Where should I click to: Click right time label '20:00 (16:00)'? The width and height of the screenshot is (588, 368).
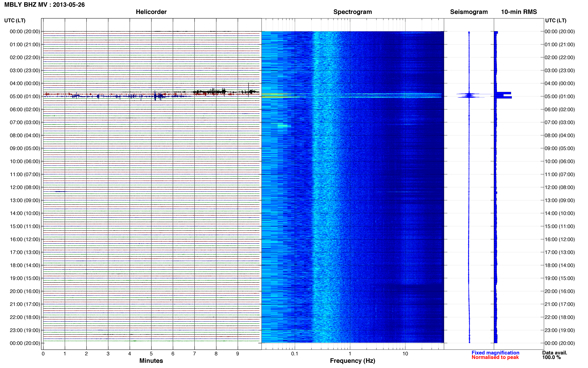[560, 291]
